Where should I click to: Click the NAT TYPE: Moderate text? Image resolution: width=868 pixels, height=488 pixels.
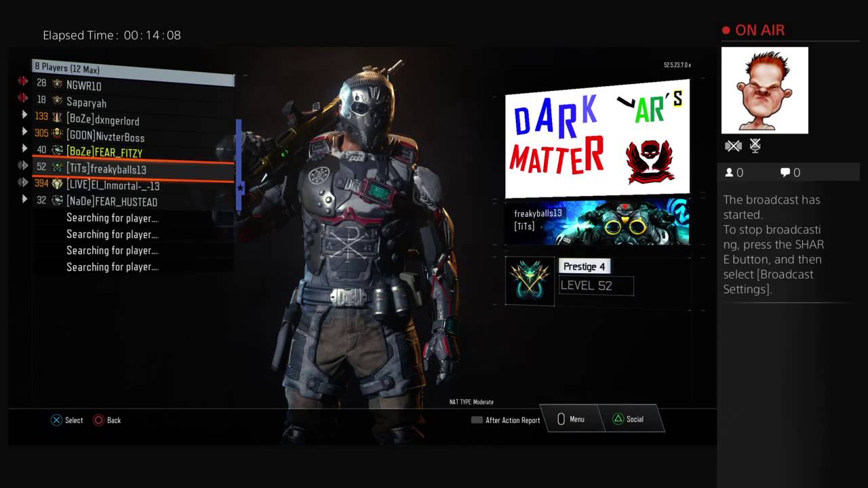(x=471, y=402)
